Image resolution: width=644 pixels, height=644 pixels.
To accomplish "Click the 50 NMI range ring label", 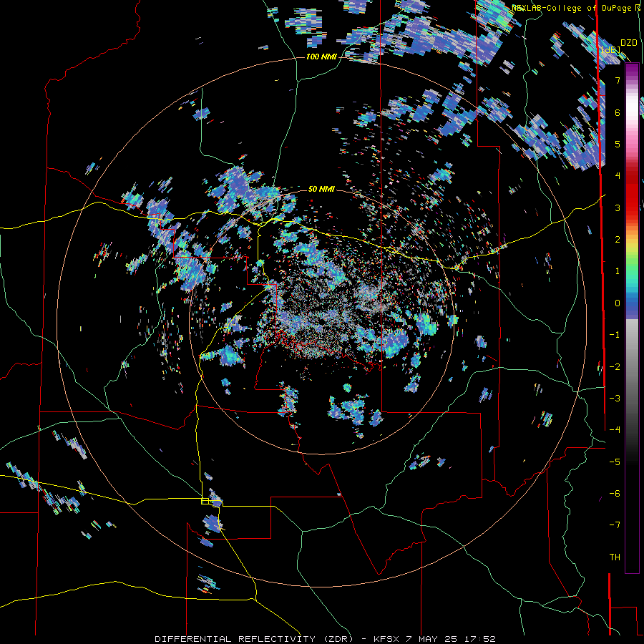I will (321, 189).
